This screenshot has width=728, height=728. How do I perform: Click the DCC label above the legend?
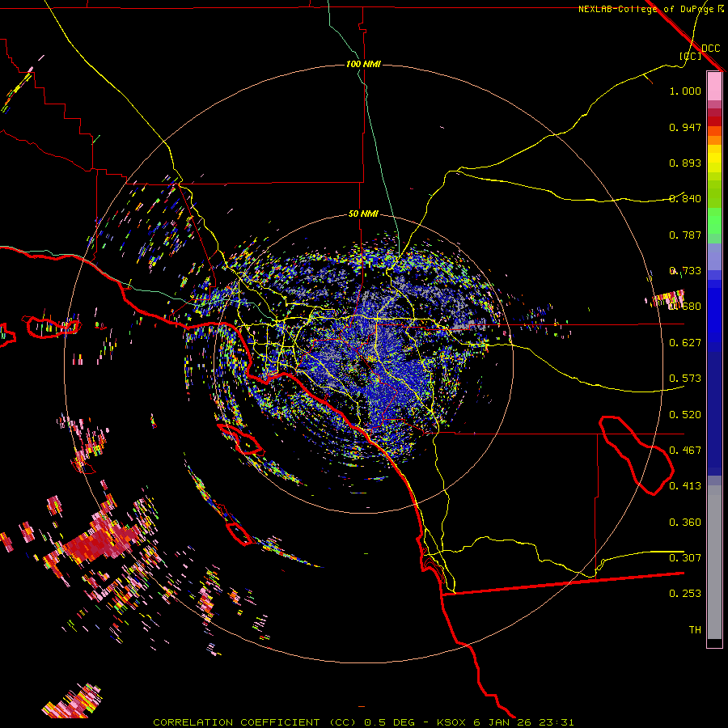click(x=710, y=49)
